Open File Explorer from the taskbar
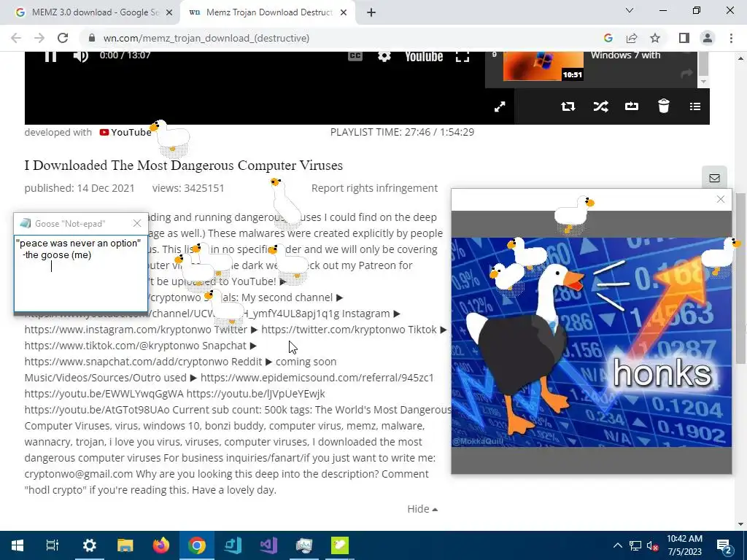747x560 pixels. pos(125,545)
